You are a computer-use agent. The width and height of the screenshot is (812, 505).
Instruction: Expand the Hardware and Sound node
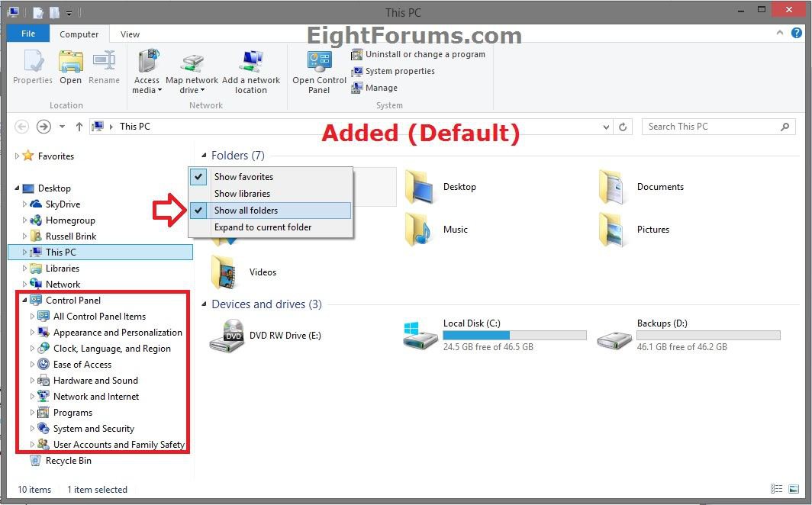pyautogui.click(x=32, y=381)
